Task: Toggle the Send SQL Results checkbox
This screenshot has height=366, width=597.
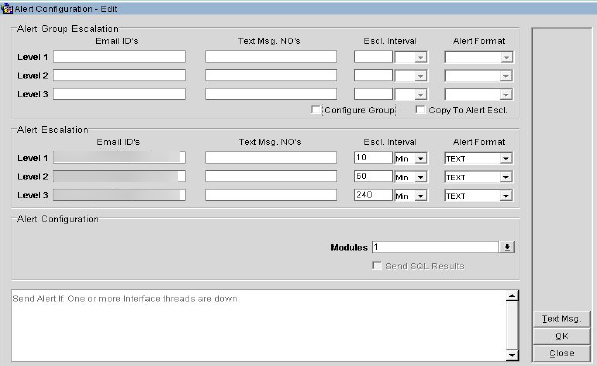Action: coord(377,265)
